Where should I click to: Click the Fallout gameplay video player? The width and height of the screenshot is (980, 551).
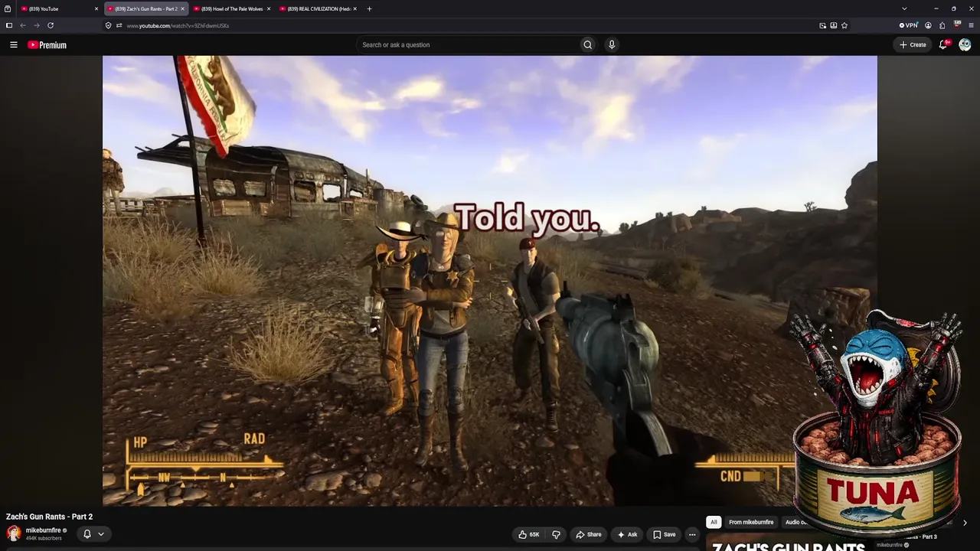tap(490, 281)
